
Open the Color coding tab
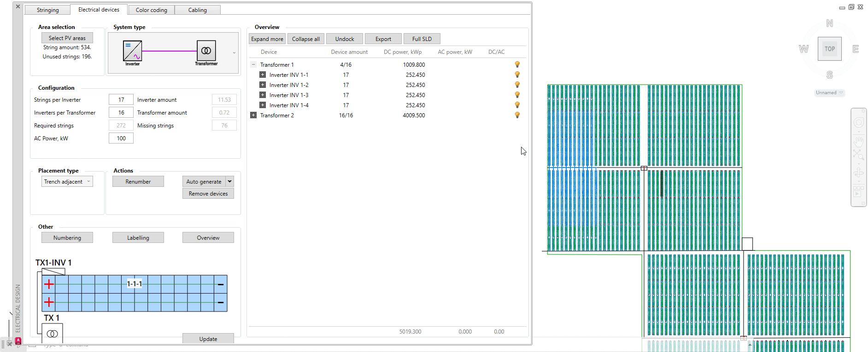(x=151, y=10)
